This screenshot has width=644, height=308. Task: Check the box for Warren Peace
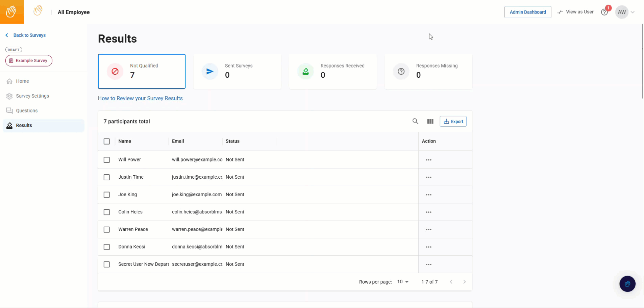pos(107,230)
